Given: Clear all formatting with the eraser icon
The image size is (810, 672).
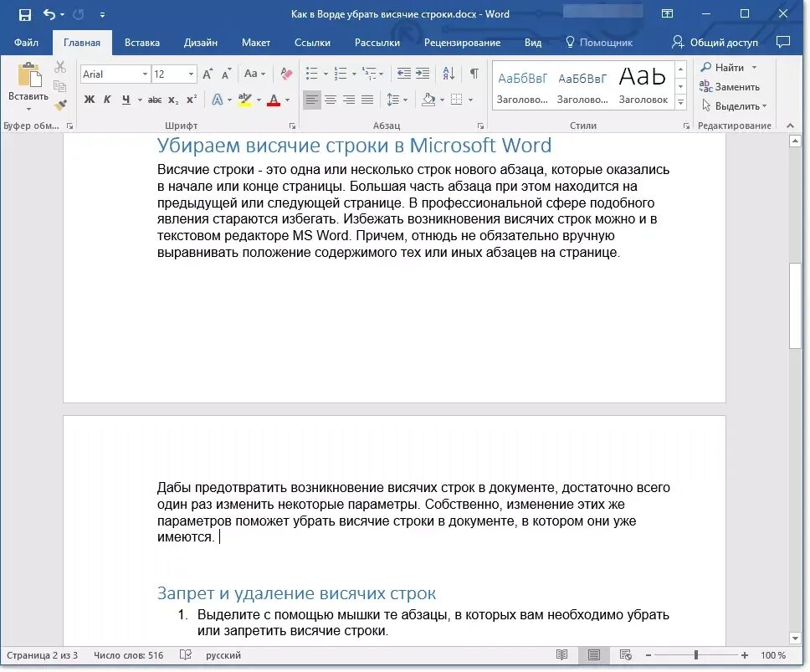Looking at the screenshot, I should coord(286,74).
